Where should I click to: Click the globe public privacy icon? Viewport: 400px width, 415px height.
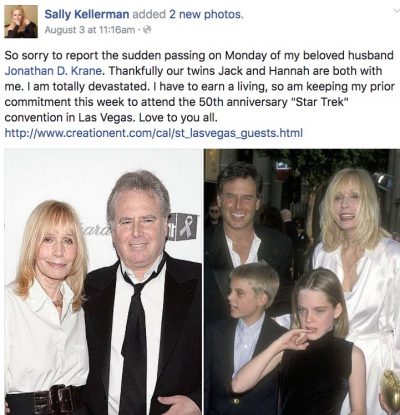coord(147,30)
